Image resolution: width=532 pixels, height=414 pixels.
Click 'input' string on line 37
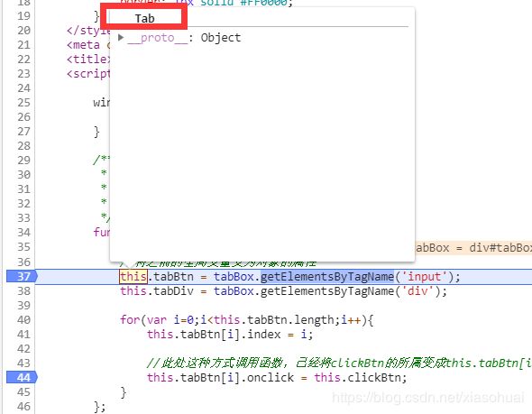click(425, 277)
